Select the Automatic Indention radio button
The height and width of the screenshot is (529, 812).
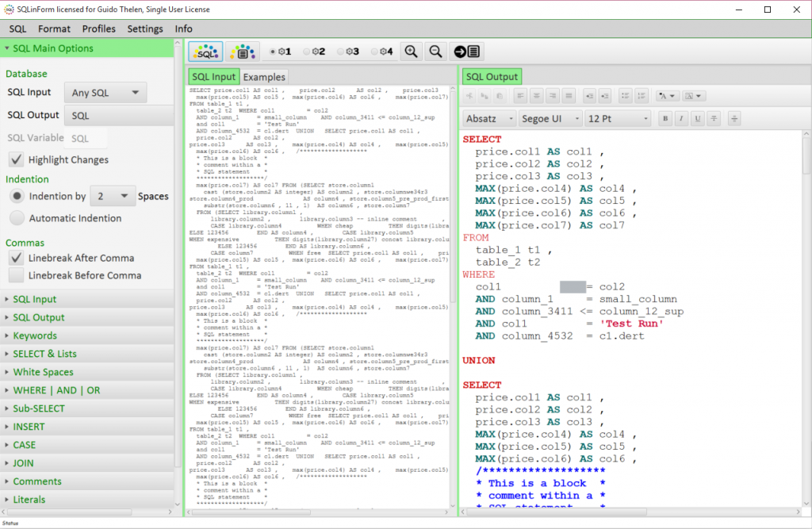[x=16, y=218]
